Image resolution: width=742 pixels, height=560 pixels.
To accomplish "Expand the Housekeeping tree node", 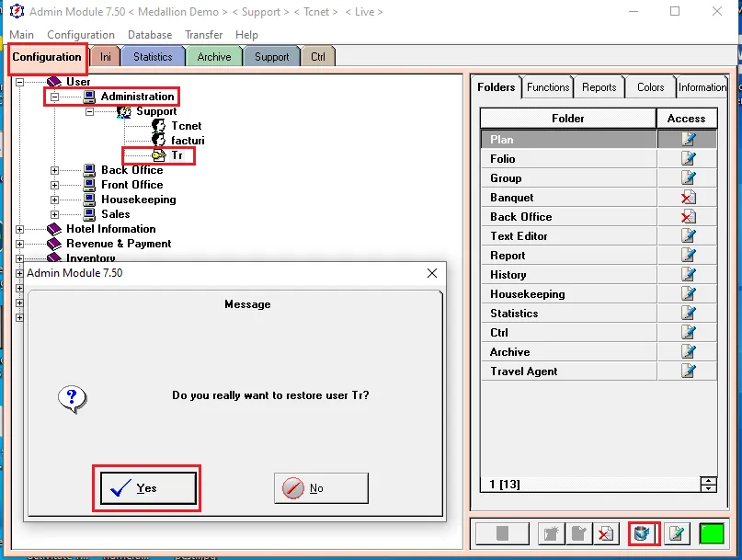I will (55, 200).
